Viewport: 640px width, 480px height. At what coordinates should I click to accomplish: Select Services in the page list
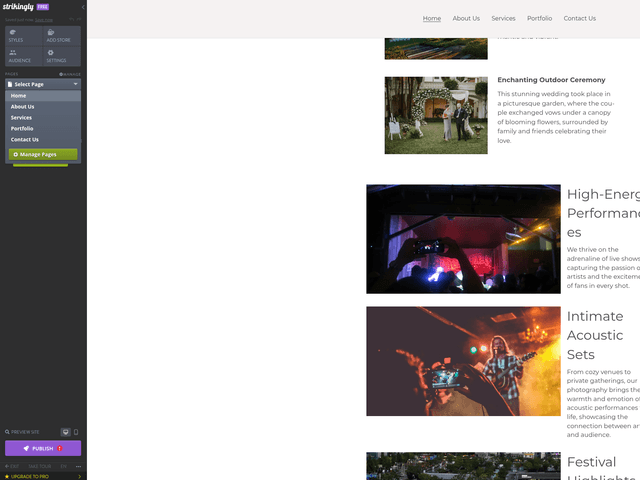coord(22,118)
